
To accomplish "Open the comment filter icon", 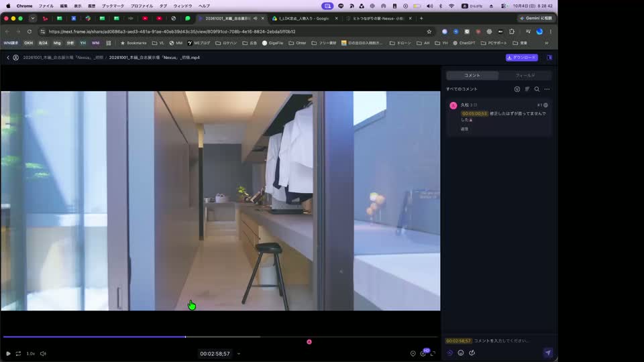I will click(517, 89).
